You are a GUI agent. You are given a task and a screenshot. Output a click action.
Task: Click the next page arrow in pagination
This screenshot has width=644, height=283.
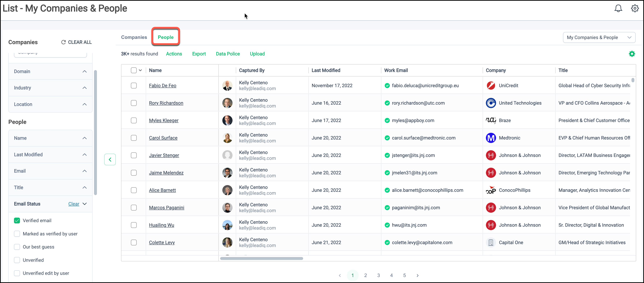pos(417,275)
